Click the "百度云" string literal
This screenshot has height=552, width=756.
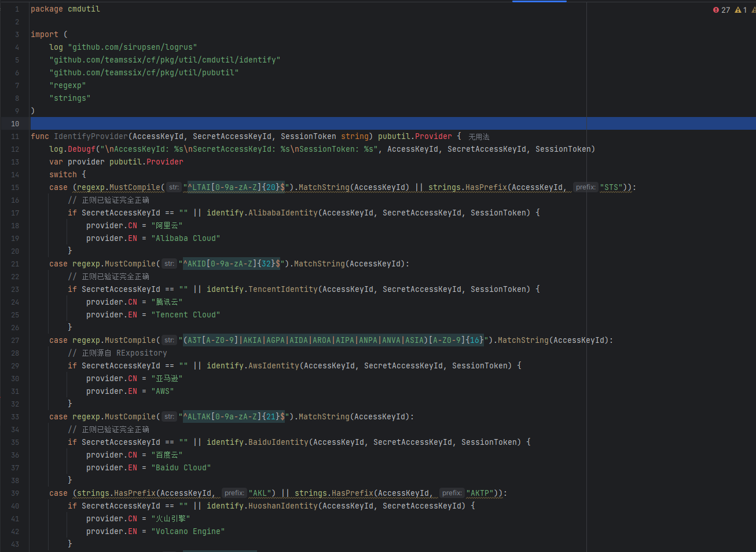coord(167,455)
